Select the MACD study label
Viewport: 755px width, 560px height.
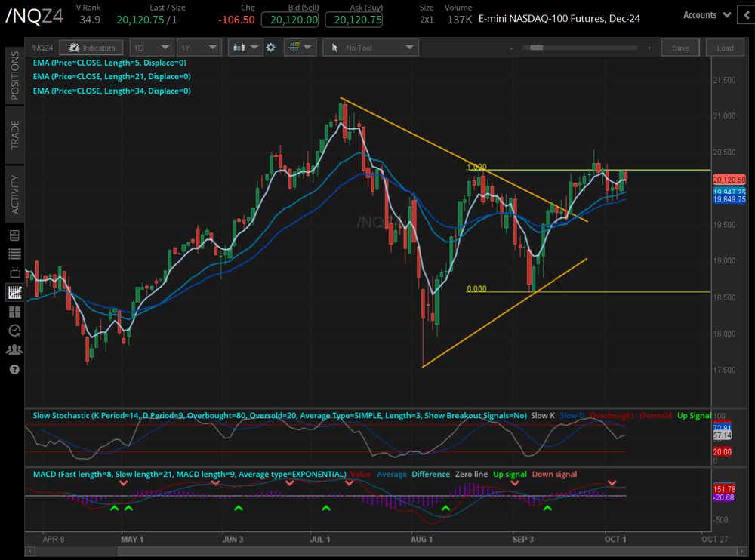point(190,474)
